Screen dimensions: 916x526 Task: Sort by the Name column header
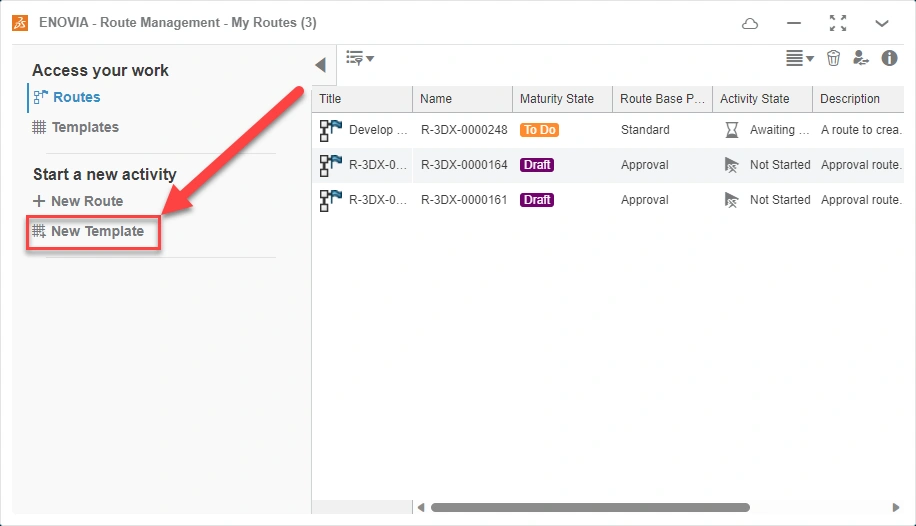pos(463,99)
